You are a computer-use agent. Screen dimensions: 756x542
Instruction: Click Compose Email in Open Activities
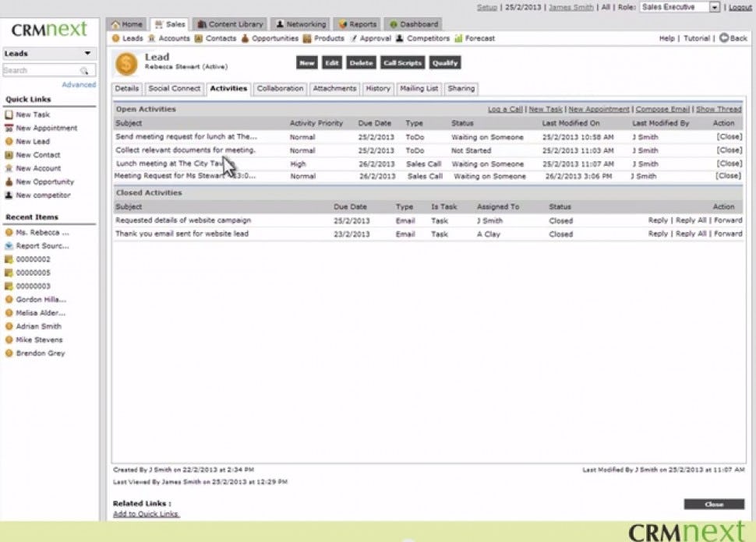[x=662, y=109]
